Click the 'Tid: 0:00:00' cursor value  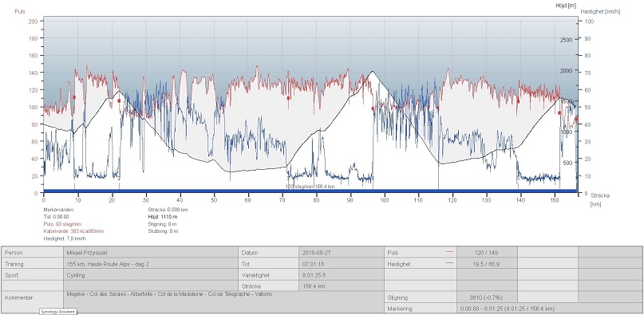(57, 216)
